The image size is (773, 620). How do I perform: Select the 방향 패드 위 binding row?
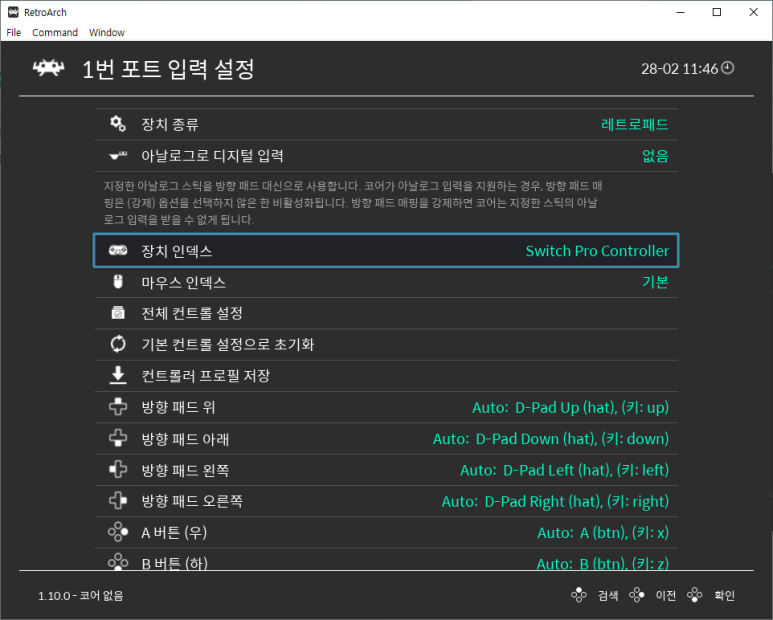click(386, 407)
